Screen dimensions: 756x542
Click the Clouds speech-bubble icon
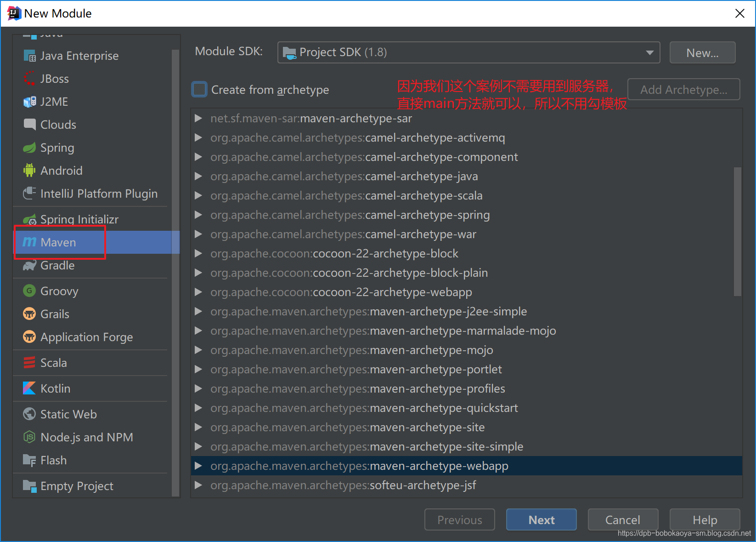tap(29, 125)
